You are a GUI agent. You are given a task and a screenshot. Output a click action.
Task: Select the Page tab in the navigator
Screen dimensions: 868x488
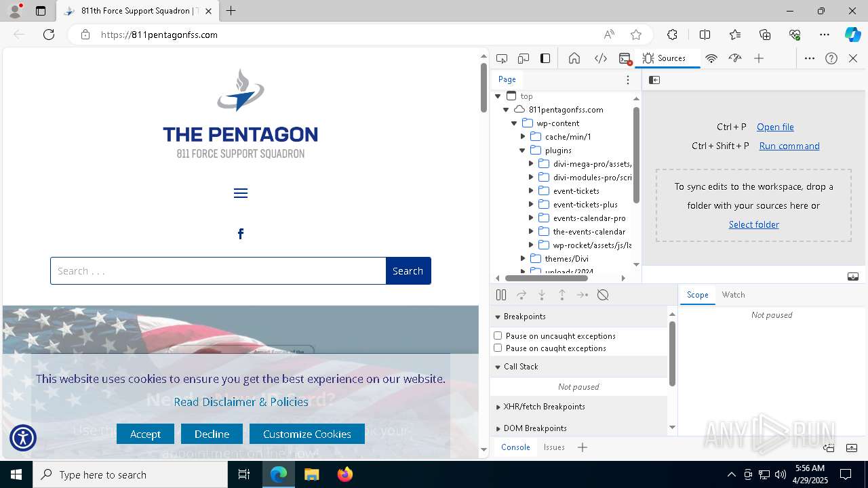click(507, 80)
